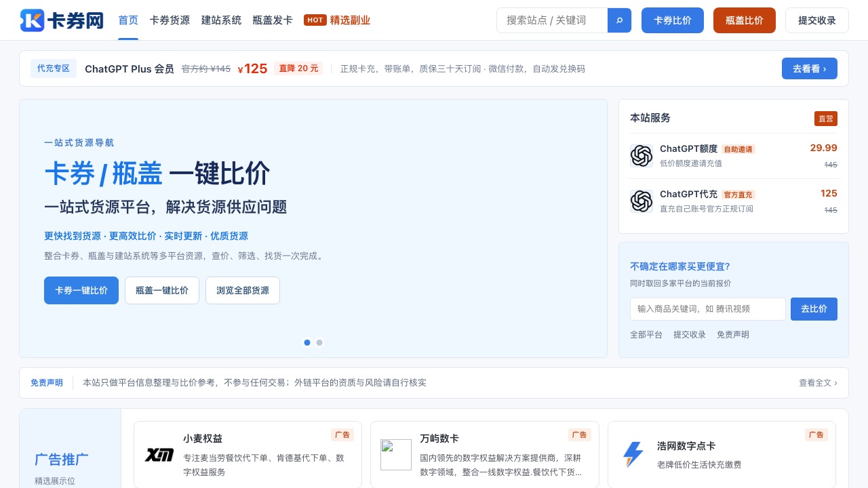Select the second carousel dot
The width and height of the screenshot is (868, 488).
tap(319, 343)
